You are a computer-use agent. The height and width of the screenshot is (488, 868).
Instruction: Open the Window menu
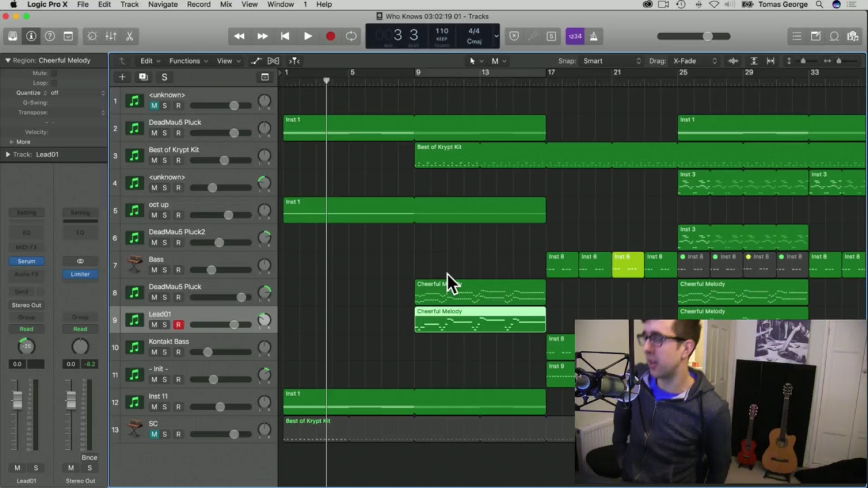click(280, 4)
